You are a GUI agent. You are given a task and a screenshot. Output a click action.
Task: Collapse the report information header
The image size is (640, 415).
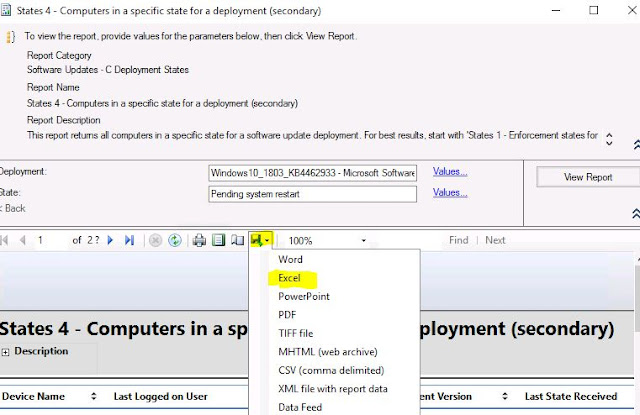pyautogui.click(x=636, y=144)
